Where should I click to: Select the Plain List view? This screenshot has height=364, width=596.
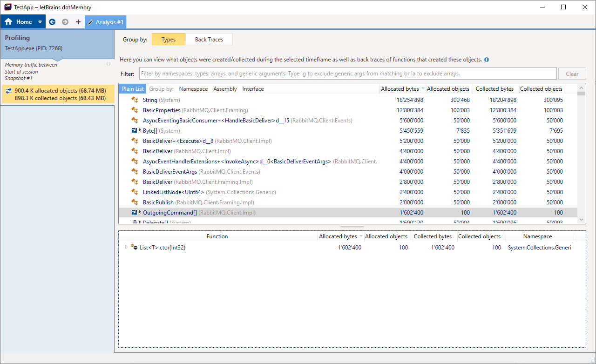(133, 89)
